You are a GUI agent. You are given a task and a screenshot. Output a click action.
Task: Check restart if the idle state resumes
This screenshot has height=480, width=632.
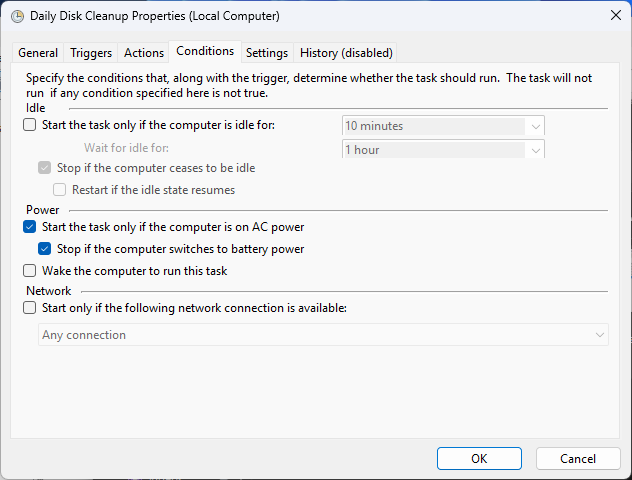[x=59, y=189]
